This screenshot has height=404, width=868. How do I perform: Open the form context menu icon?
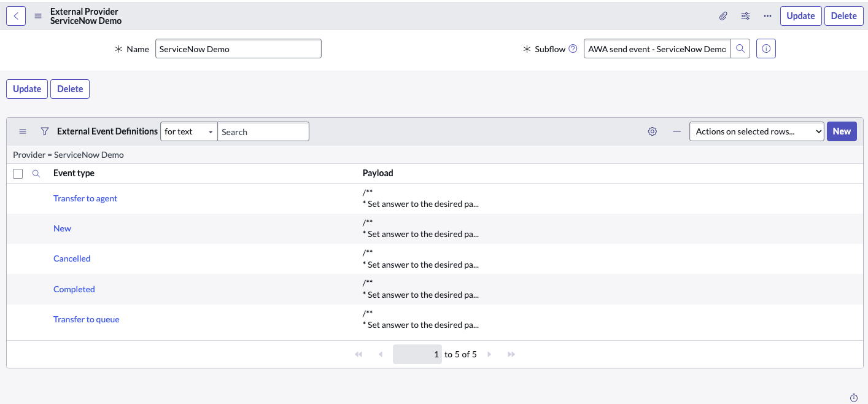pos(38,16)
